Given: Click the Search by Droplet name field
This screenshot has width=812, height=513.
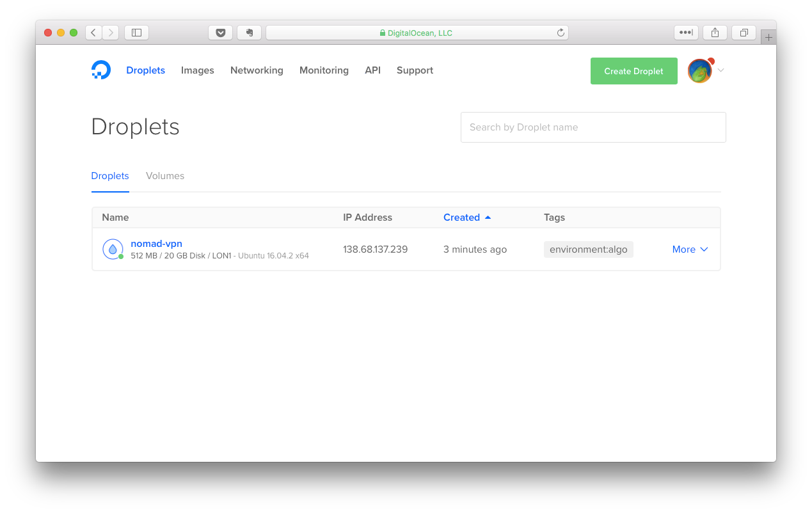Looking at the screenshot, I should [x=593, y=127].
